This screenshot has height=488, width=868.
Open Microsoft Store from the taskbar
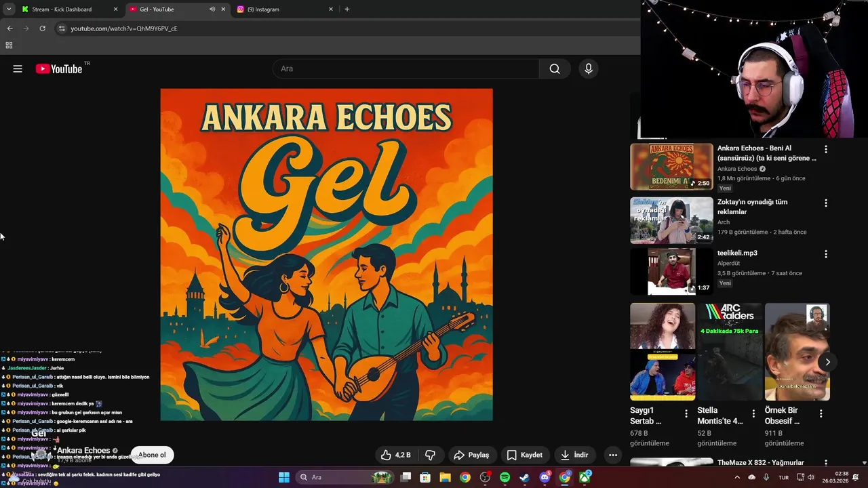(x=425, y=477)
